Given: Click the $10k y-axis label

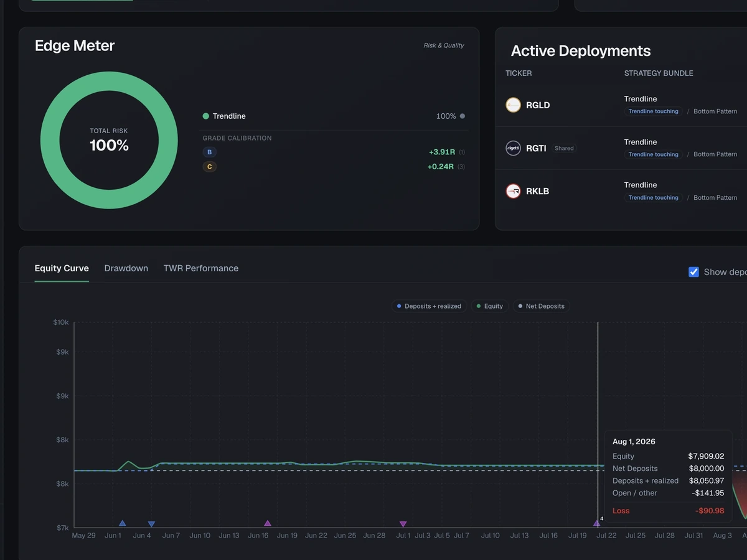Looking at the screenshot, I should 61,322.
